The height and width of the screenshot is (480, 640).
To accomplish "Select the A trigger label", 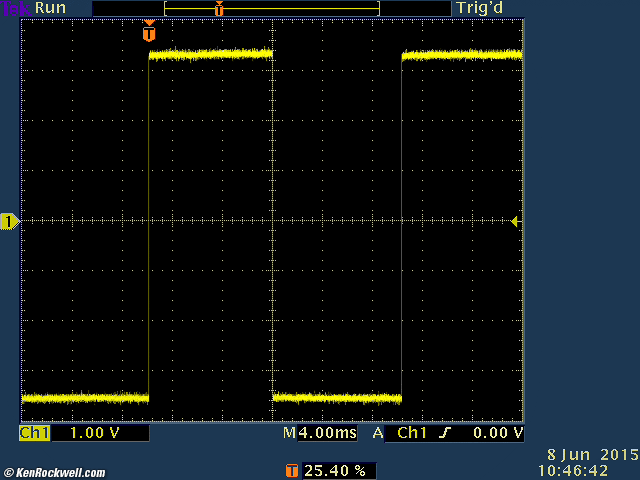I will tap(378, 433).
